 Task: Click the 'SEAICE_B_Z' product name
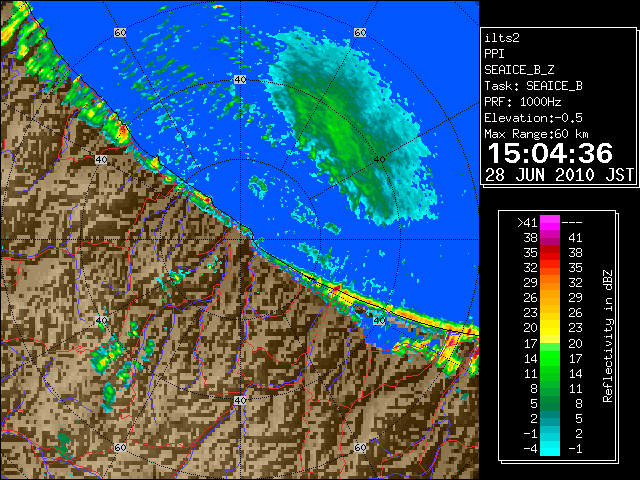tap(519, 70)
